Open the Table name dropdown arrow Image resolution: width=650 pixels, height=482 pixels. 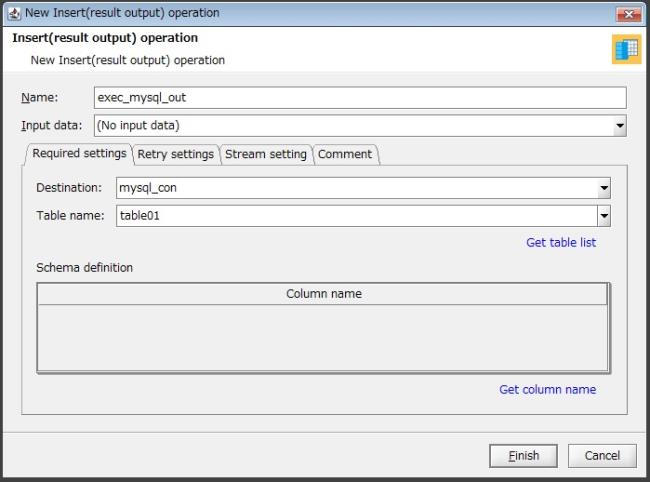(604, 216)
